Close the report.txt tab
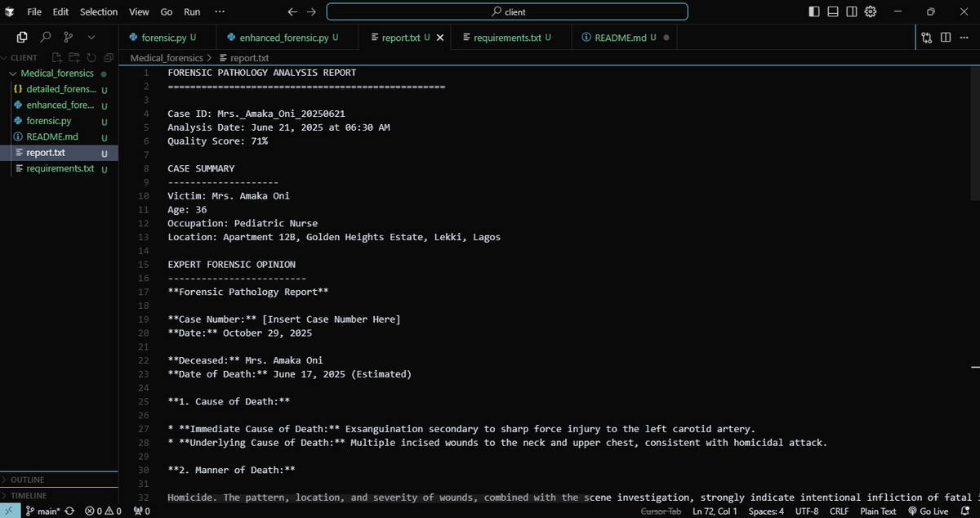Viewport: 980px width, 518px height. [x=440, y=38]
